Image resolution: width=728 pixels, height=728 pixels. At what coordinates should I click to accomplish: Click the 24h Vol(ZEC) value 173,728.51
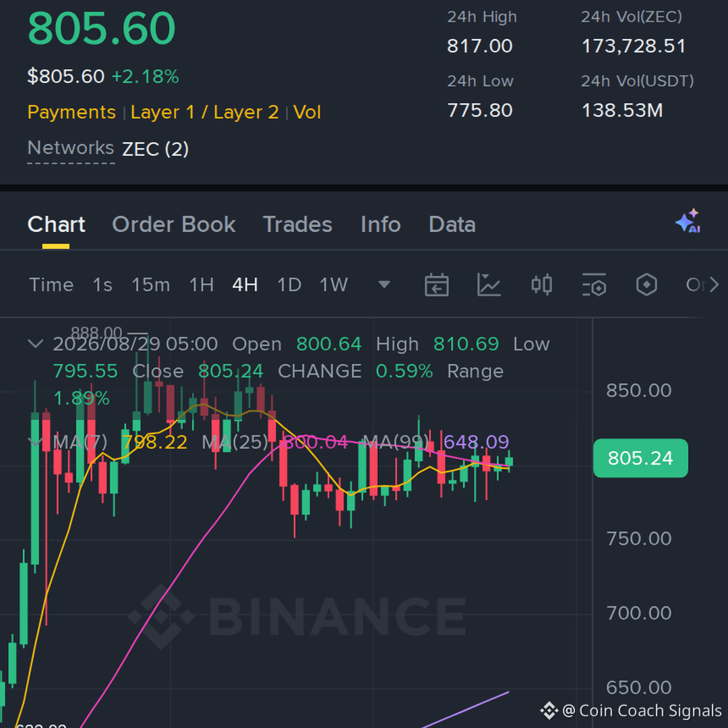[634, 46]
